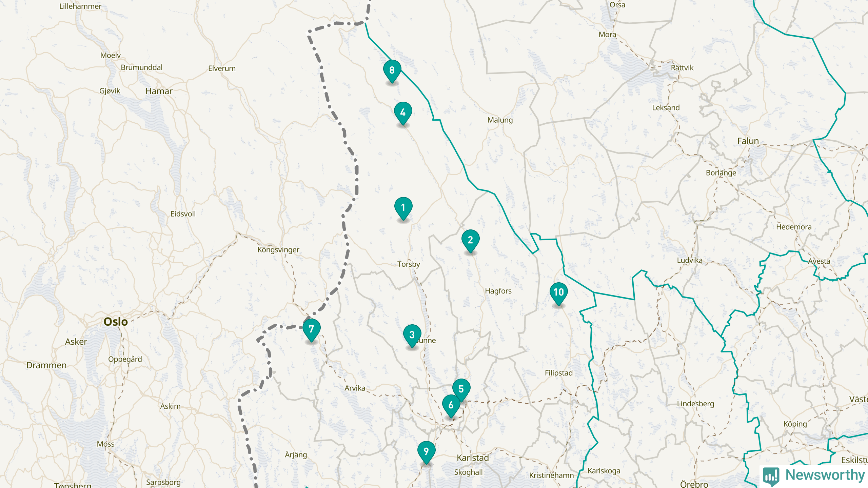The height and width of the screenshot is (488, 868).
Task: Click the Filipstad label
Action: click(558, 373)
